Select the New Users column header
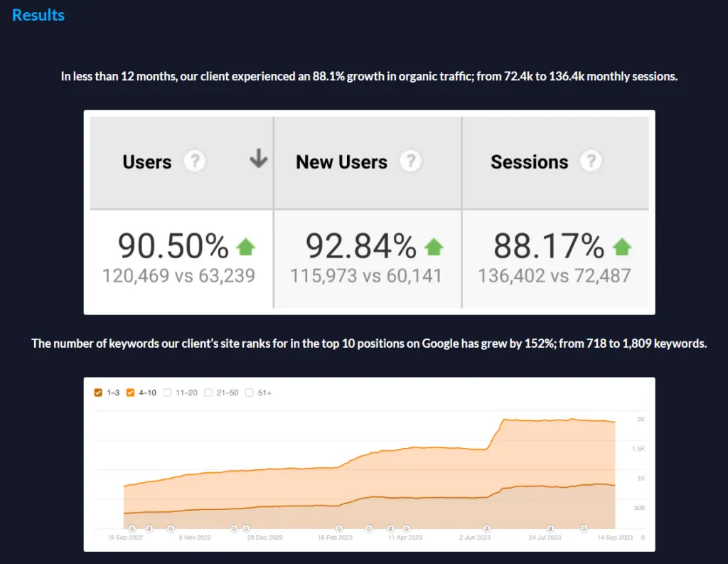Screen dimensions: 728x564 tap(341, 162)
